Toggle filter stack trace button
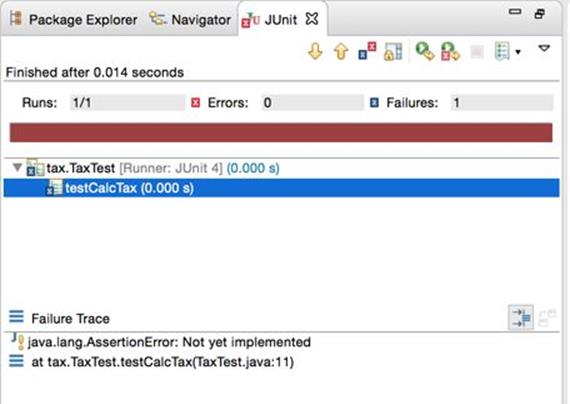The height and width of the screenshot is (404, 570). [521, 317]
